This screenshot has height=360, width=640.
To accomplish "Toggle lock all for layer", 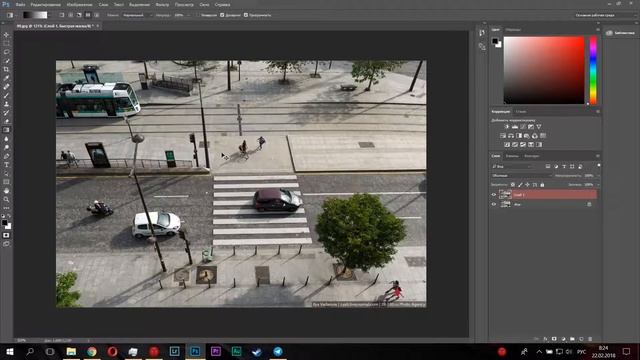I will click(x=542, y=185).
